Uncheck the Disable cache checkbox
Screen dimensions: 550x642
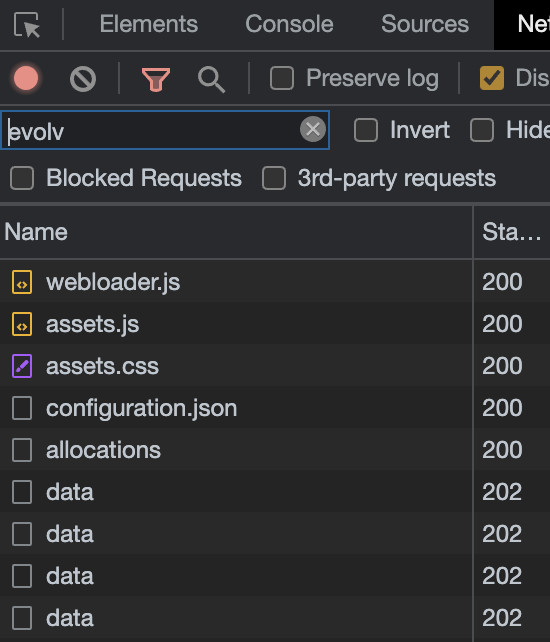pyautogui.click(x=492, y=78)
